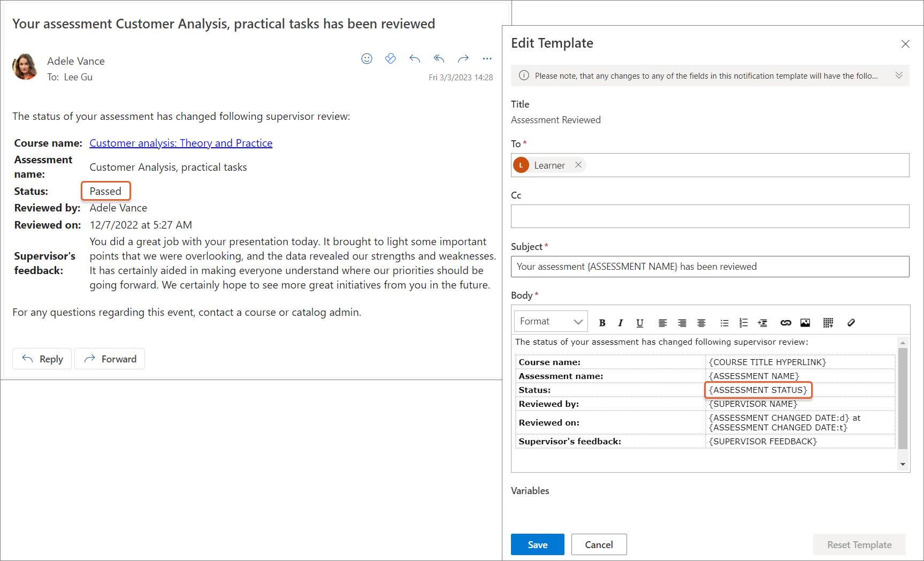Toggle bold formatting in body editor
The image size is (924, 561).
point(602,323)
